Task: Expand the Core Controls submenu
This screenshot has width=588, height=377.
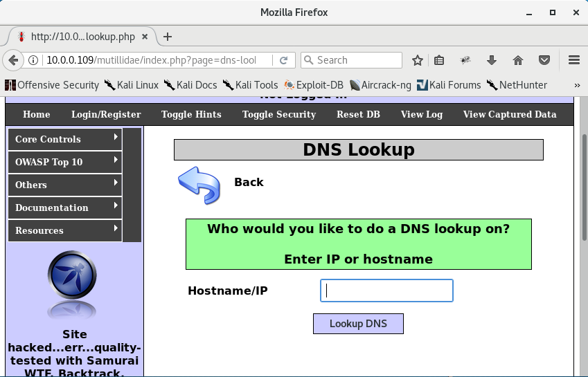Action: [65, 139]
